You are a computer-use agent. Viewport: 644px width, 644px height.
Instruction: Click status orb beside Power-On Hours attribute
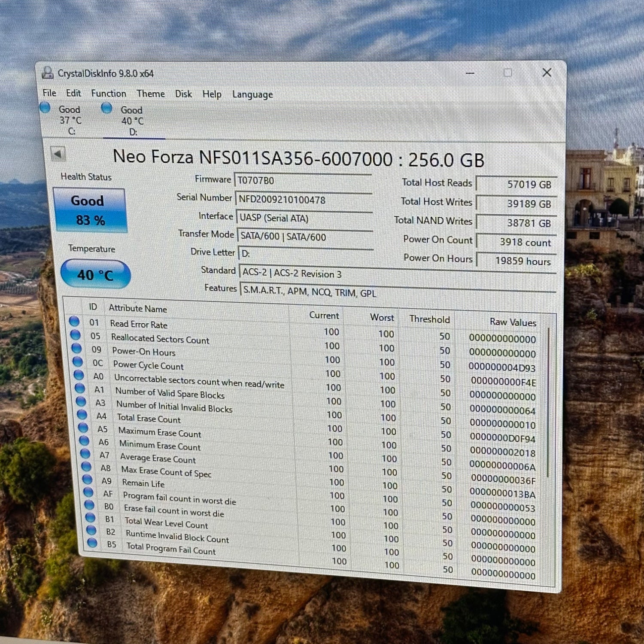click(x=76, y=348)
